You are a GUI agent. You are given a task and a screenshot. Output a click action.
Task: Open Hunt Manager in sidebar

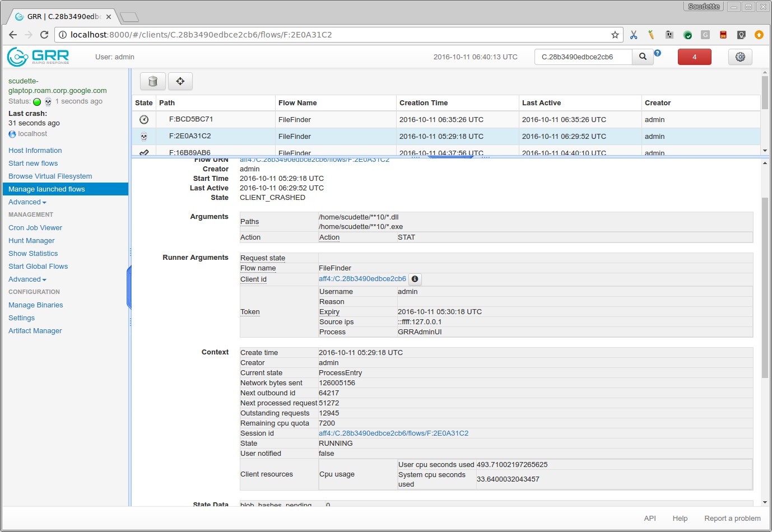(31, 241)
